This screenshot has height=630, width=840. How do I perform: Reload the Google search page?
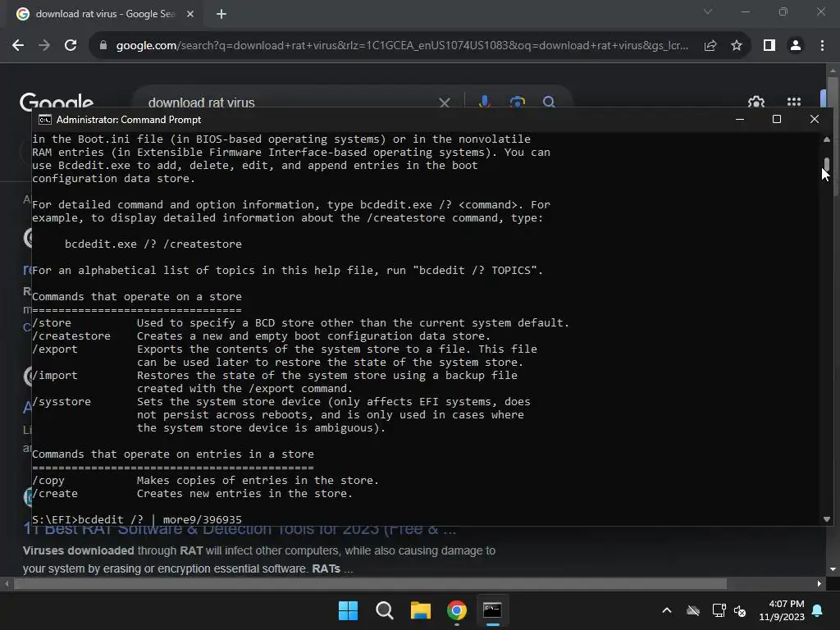[71, 46]
